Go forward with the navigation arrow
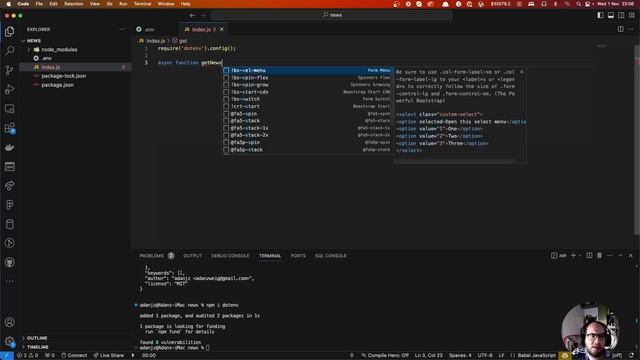Viewport: 640px width, 360px height. 204,15
